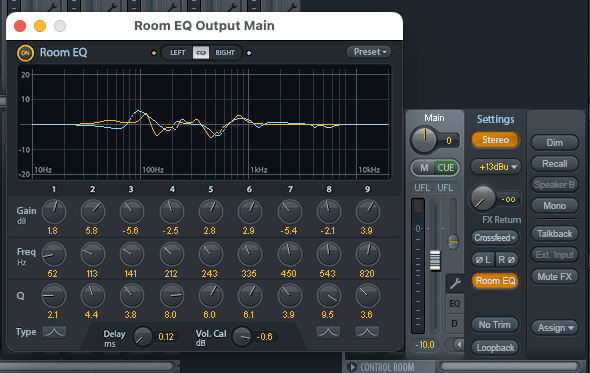Toggle the Room EQ ON power icon

pos(25,53)
